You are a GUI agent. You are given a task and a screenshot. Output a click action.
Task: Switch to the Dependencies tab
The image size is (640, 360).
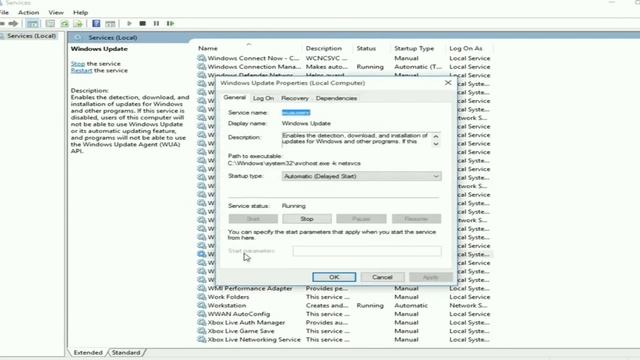click(x=336, y=98)
